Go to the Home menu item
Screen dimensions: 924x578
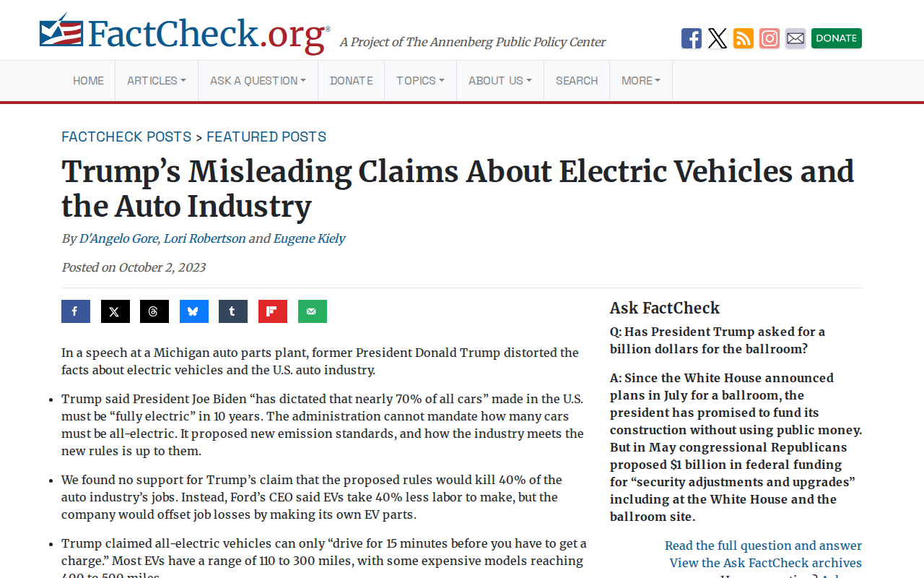[x=88, y=81]
